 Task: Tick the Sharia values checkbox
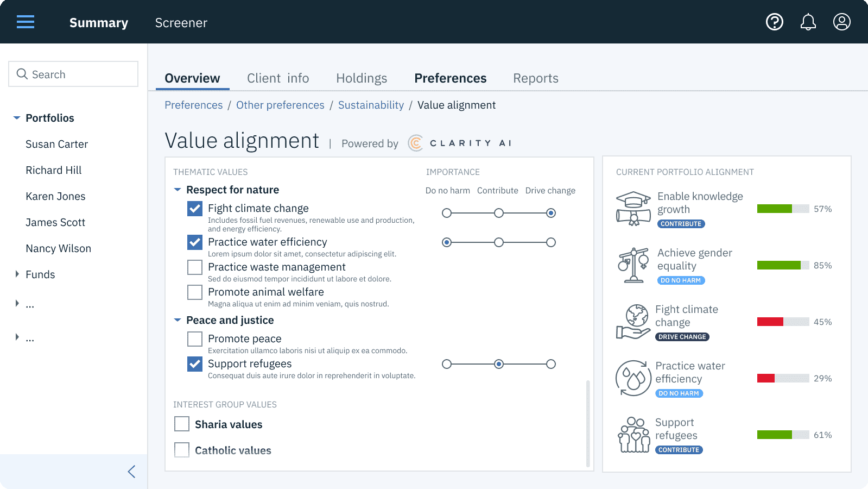[x=182, y=424]
